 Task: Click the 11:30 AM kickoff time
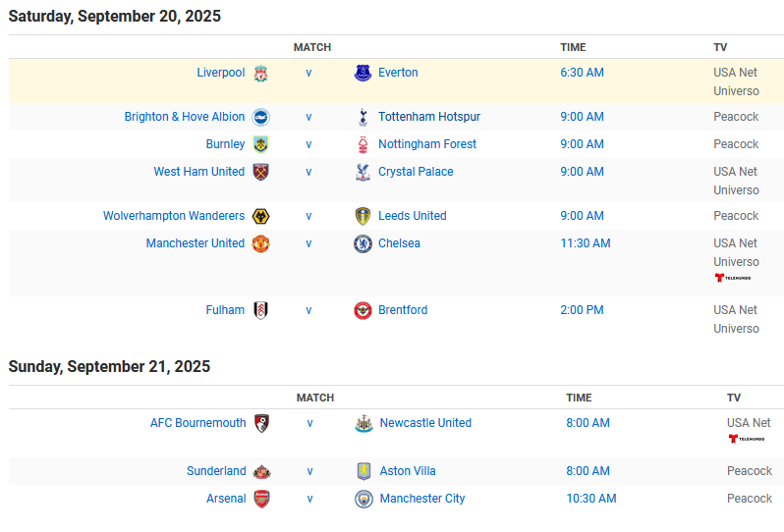pyautogui.click(x=585, y=243)
